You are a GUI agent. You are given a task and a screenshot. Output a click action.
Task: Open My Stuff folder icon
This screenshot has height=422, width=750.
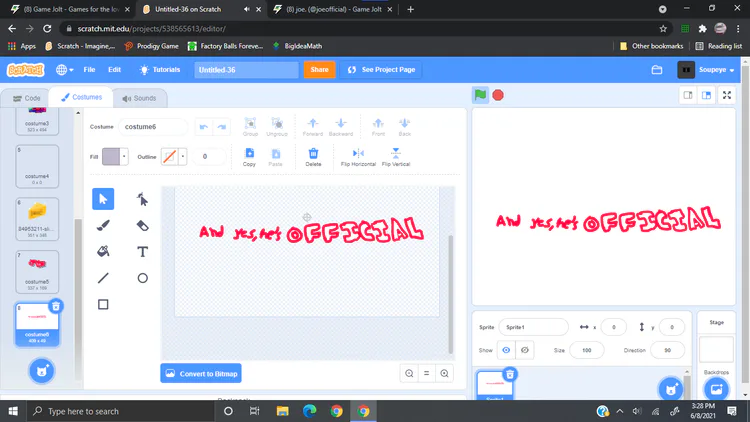[657, 70]
